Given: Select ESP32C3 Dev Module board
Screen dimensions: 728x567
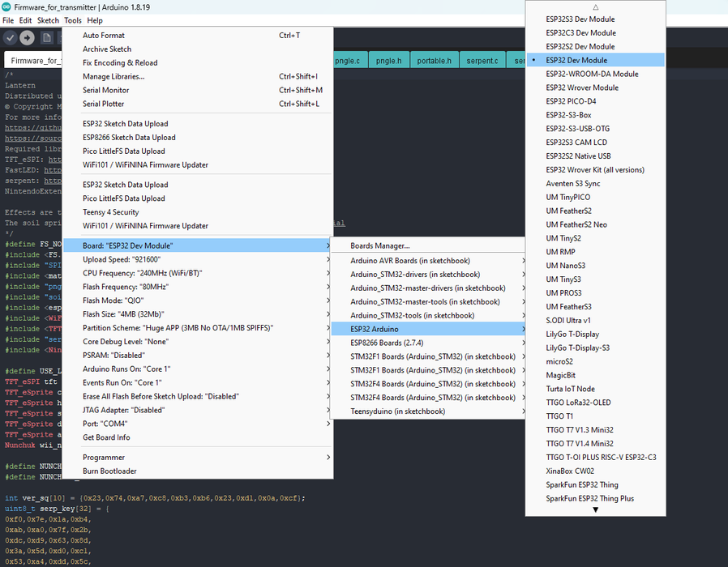Looking at the screenshot, I should (x=595, y=33).
